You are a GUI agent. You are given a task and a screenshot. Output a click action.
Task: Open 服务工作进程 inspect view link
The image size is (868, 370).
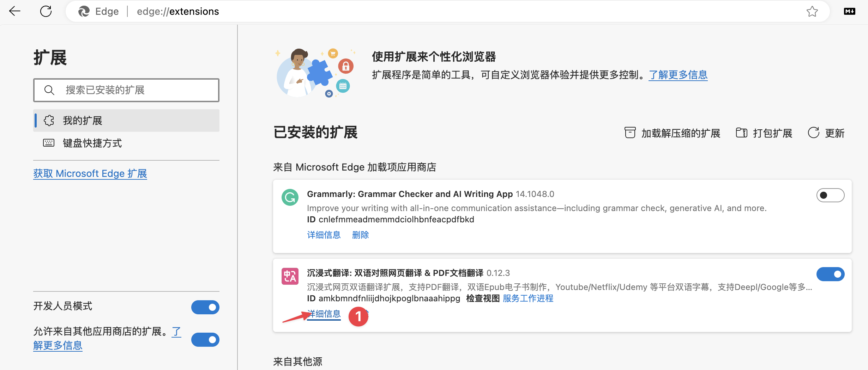pos(528,298)
